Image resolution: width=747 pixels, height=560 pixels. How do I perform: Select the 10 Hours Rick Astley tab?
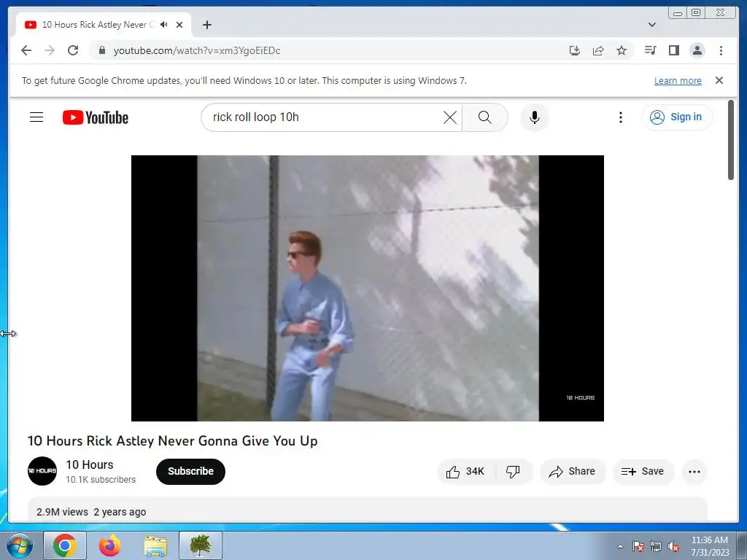[x=104, y=25]
